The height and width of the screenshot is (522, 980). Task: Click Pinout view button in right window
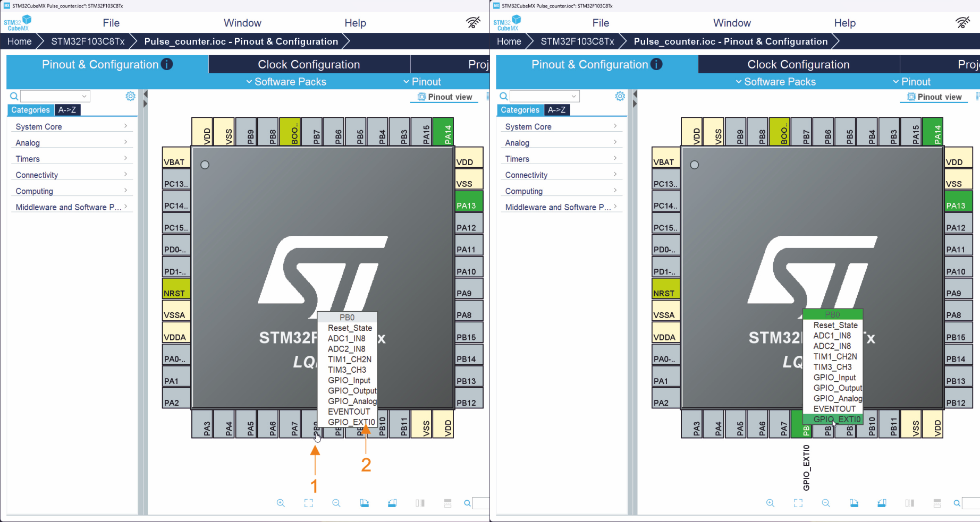pyautogui.click(x=934, y=97)
